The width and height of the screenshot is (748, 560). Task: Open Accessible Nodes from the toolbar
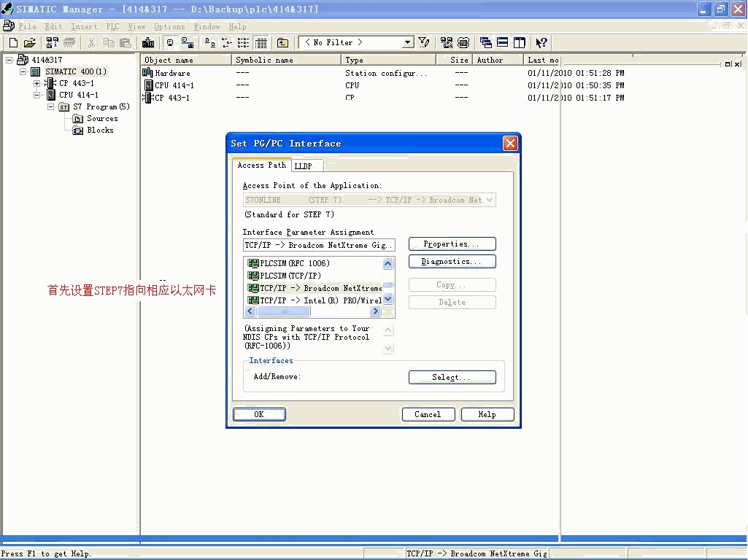pos(52,43)
